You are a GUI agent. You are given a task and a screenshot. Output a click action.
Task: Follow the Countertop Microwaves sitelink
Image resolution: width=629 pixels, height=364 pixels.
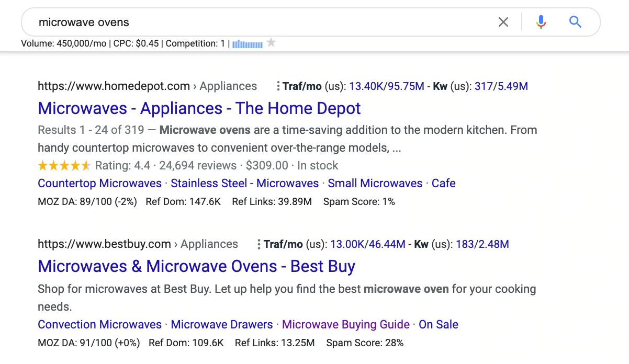tap(100, 183)
